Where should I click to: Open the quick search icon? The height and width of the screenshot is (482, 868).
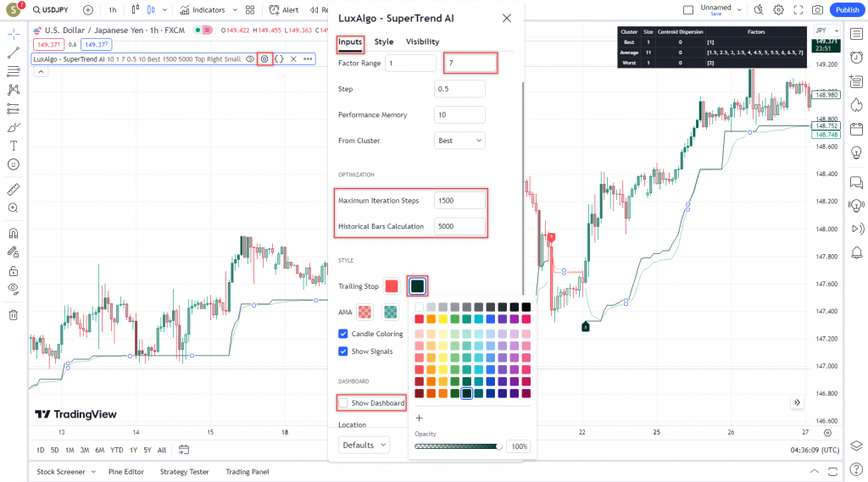pos(759,10)
